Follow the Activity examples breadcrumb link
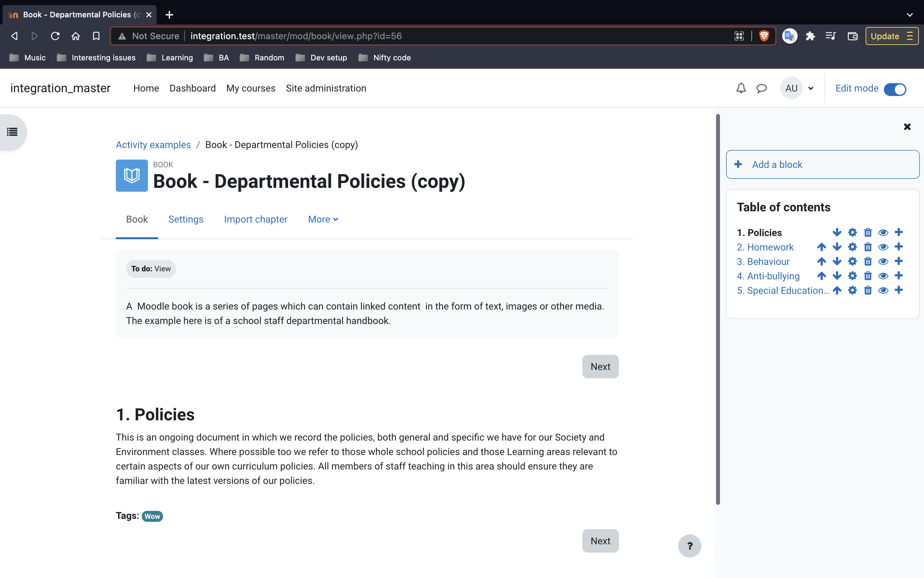Image resolution: width=924 pixels, height=578 pixels. click(x=153, y=145)
